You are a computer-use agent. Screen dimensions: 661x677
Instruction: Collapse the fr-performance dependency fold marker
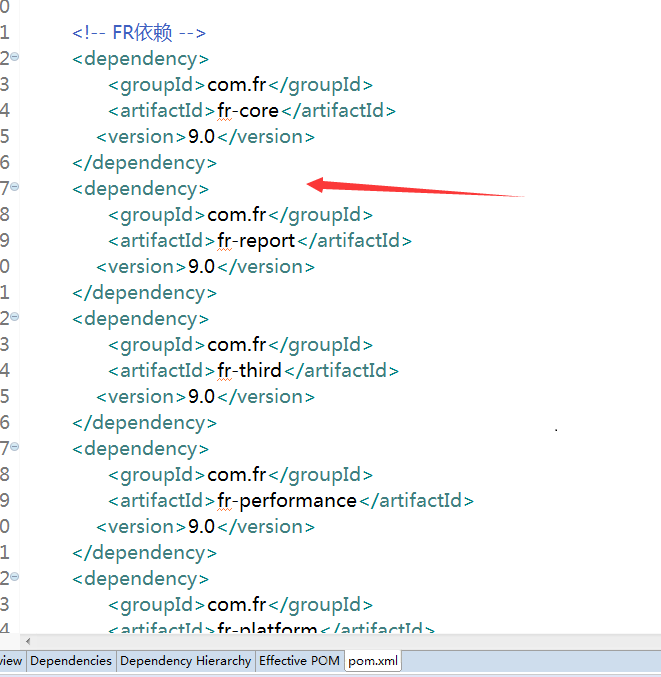15,446
